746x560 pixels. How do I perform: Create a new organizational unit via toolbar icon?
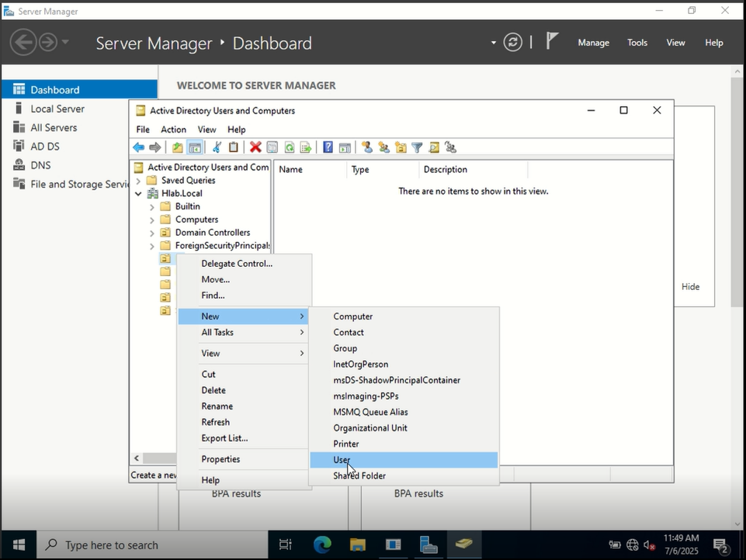(x=401, y=147)
